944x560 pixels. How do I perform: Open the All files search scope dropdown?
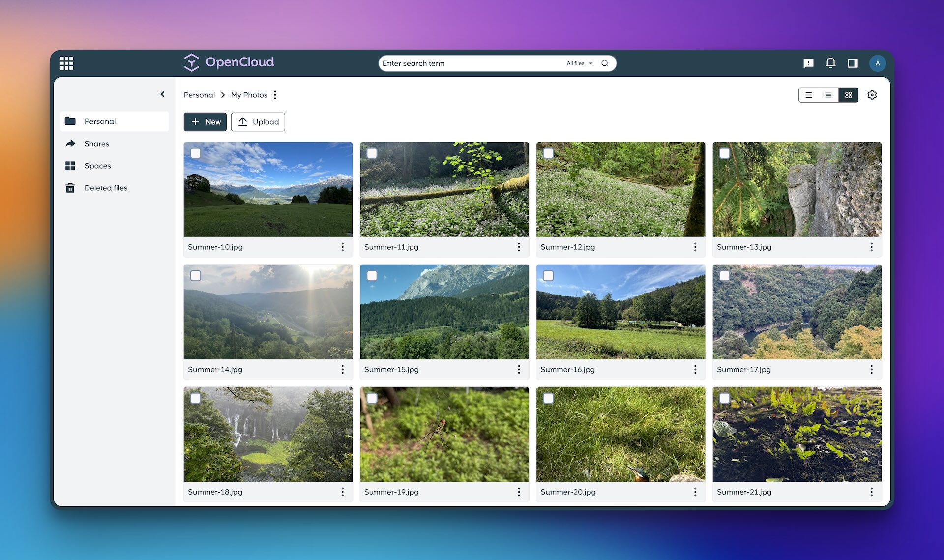(579, 63)
